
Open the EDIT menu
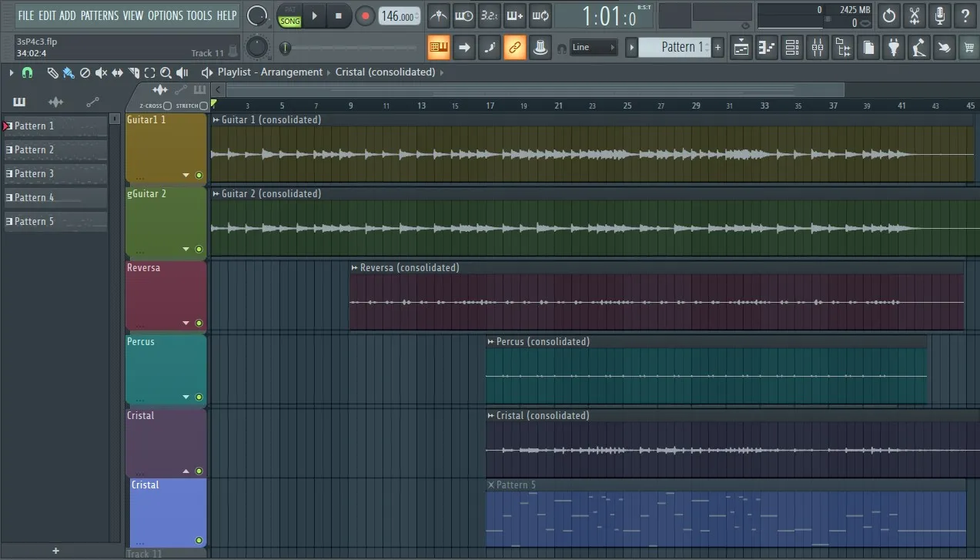pos(47,15)
